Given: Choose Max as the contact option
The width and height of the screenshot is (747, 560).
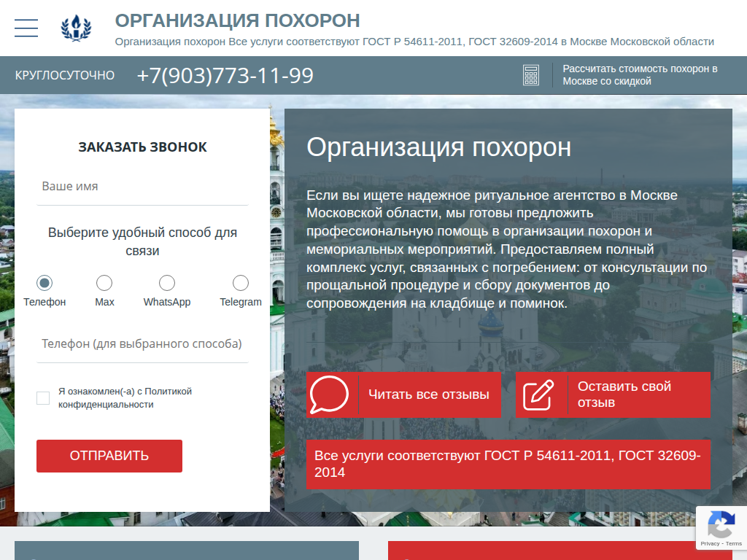Looking at the screenshot, I should (104, 283).
